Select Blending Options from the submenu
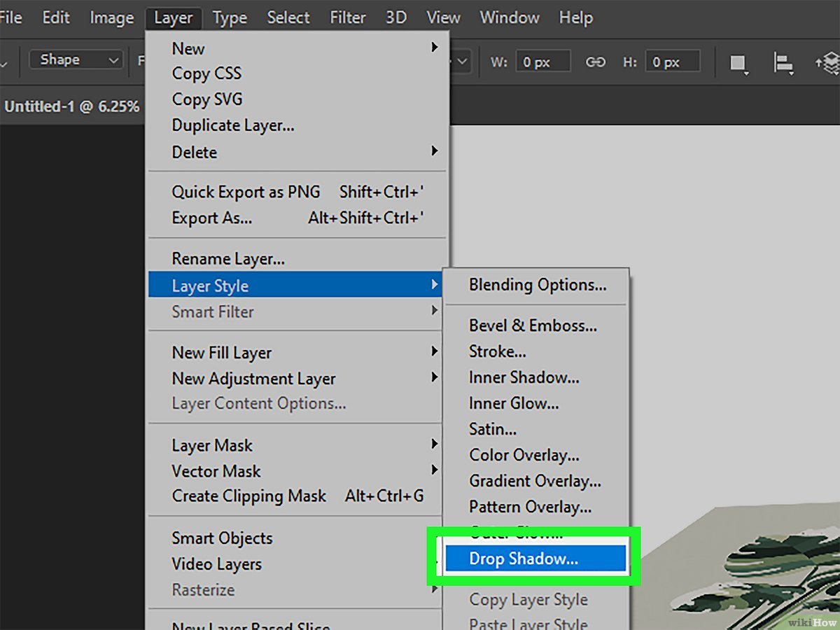The width and height of the screenshot is (840, 630). point(536,285)
